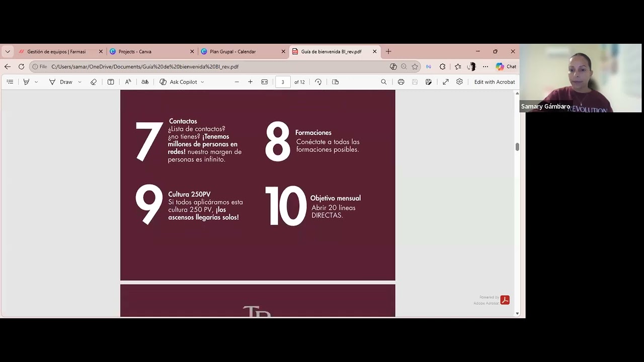This screenshot has width=644, height=362.
Task: Print the PDF document
Action: coord(401,82)
